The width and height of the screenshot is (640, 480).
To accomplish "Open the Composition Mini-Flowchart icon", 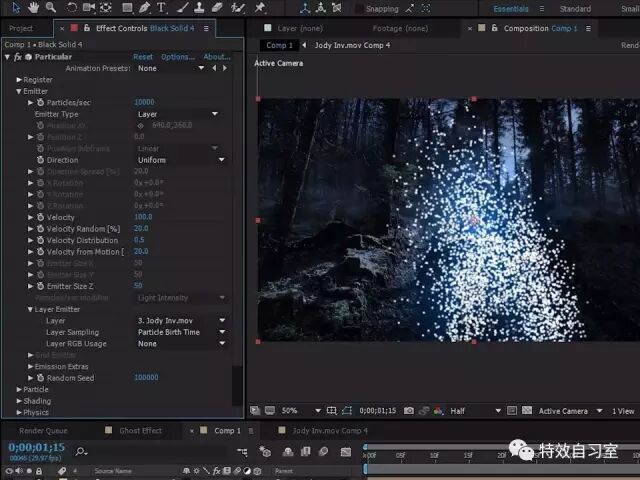I will point(242,452).
